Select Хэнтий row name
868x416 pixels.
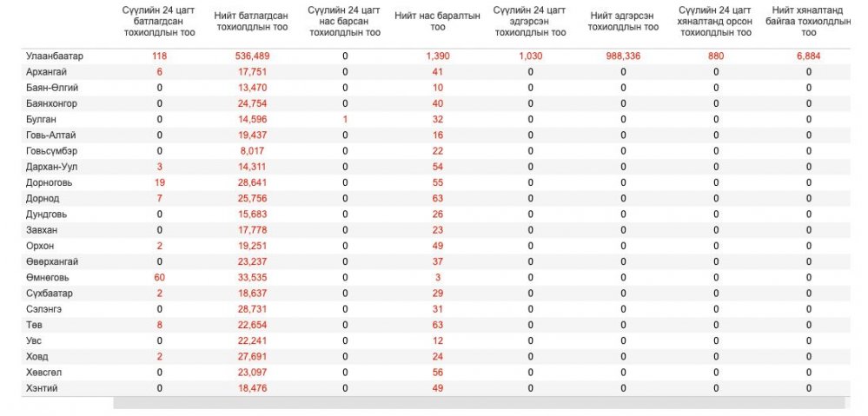tap(42, 388)
